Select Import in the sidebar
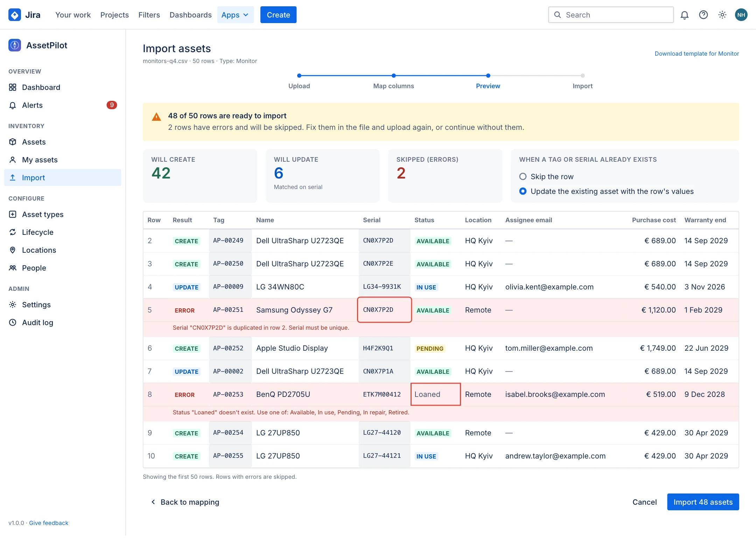The image size is (756, 546). (63, 177)
